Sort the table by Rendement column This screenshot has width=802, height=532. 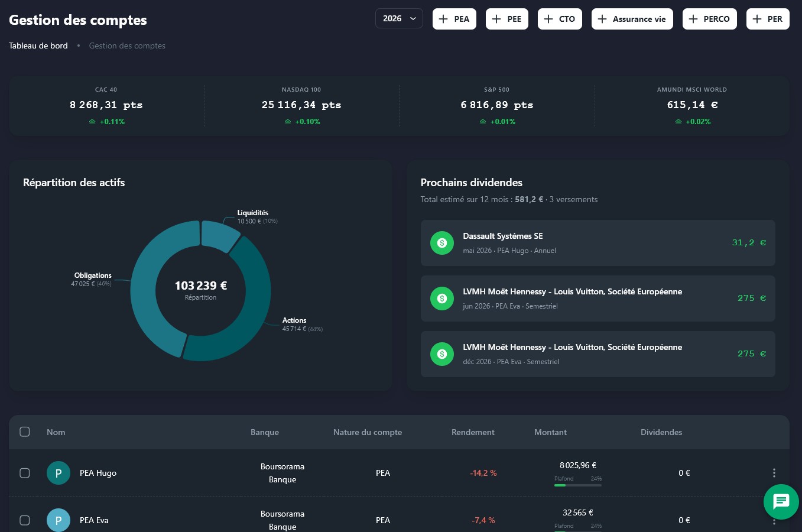(473, 432)
